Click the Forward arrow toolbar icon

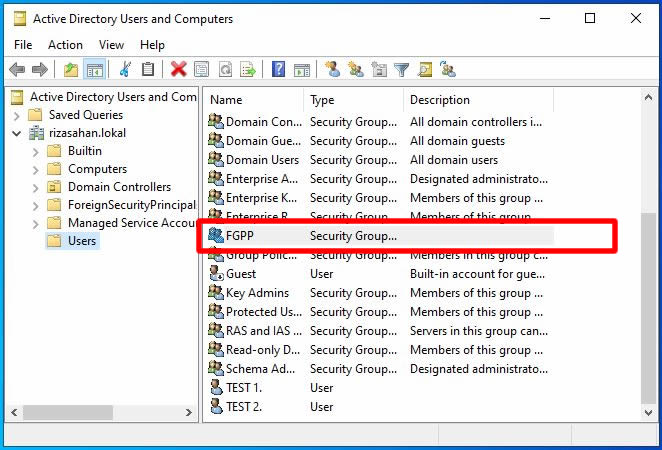tap(40, 69)
